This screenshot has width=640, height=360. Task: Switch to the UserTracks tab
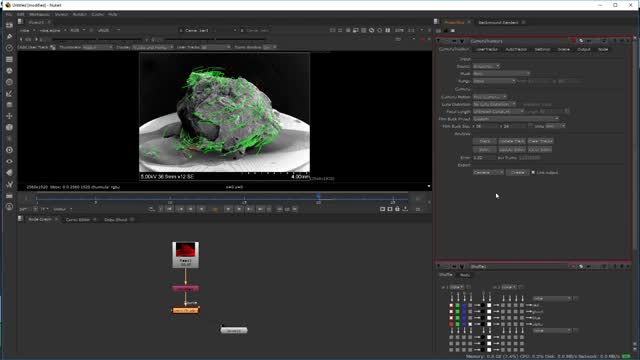pyautogui.click(x=487, y=49)
